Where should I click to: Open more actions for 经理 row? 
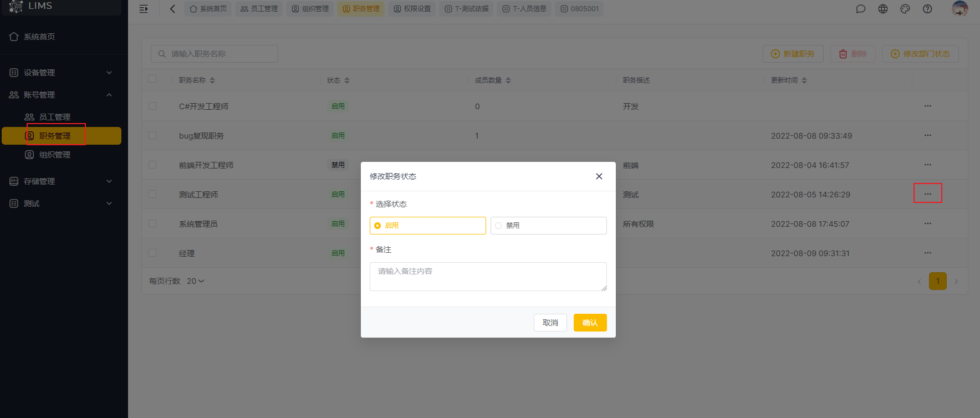928,253
